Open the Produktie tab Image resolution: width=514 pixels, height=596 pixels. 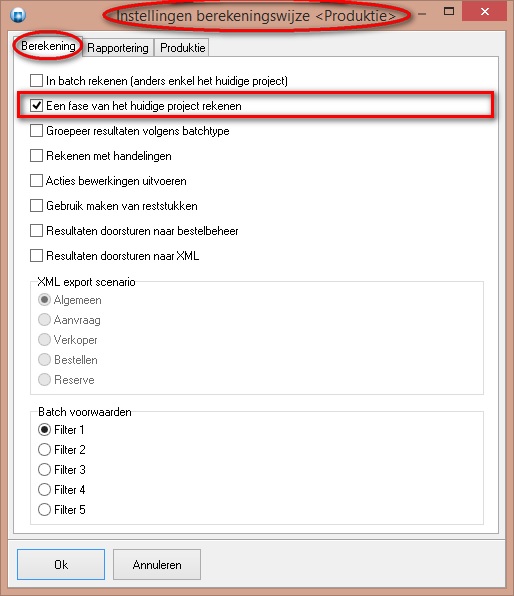(x=182, y=48)
